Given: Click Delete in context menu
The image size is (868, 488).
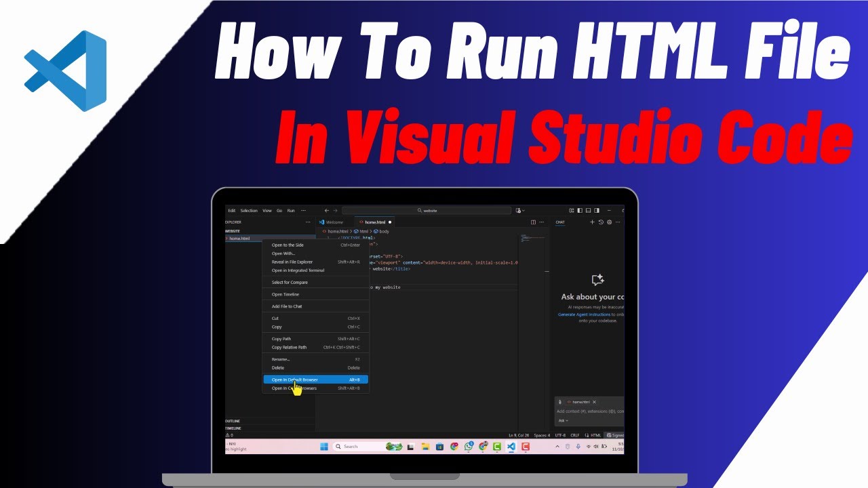Looking at the screenshot, I should pos(315,367).
